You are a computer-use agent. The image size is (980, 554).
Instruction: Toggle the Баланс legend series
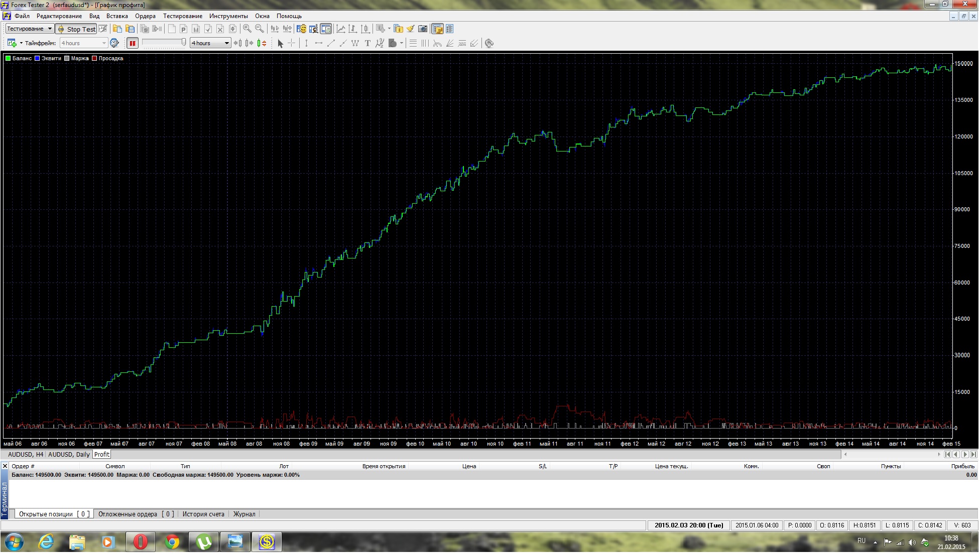tap(18, 58)
